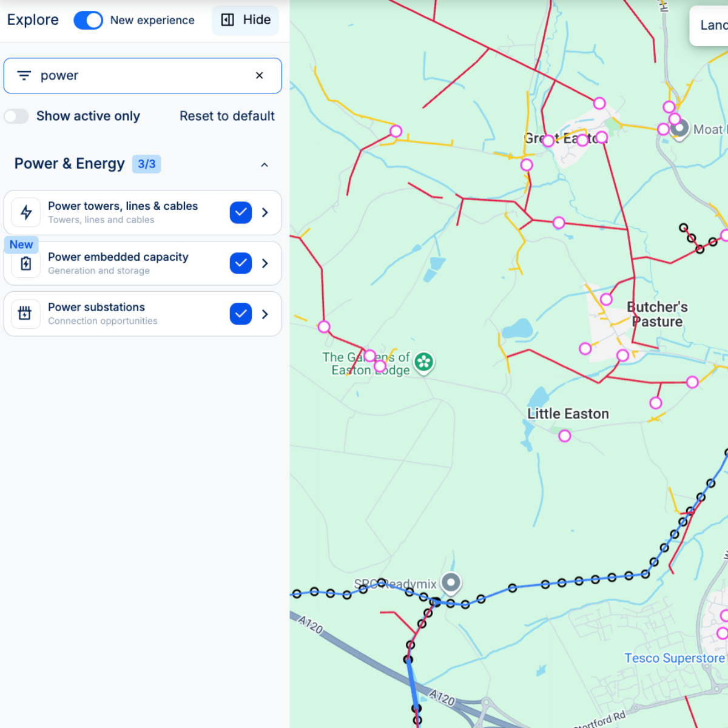Click the battery embedded capacity icon

pos(26,263)
